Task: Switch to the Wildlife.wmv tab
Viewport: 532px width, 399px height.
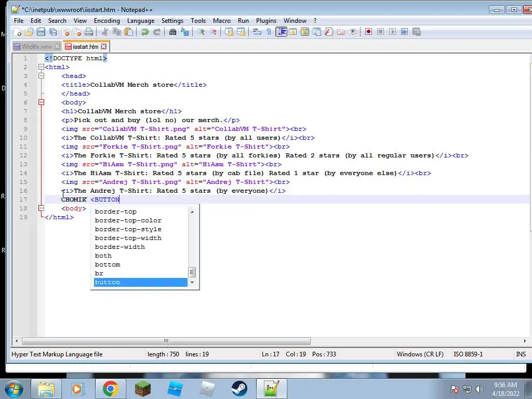Action: (x=37, y=46)
